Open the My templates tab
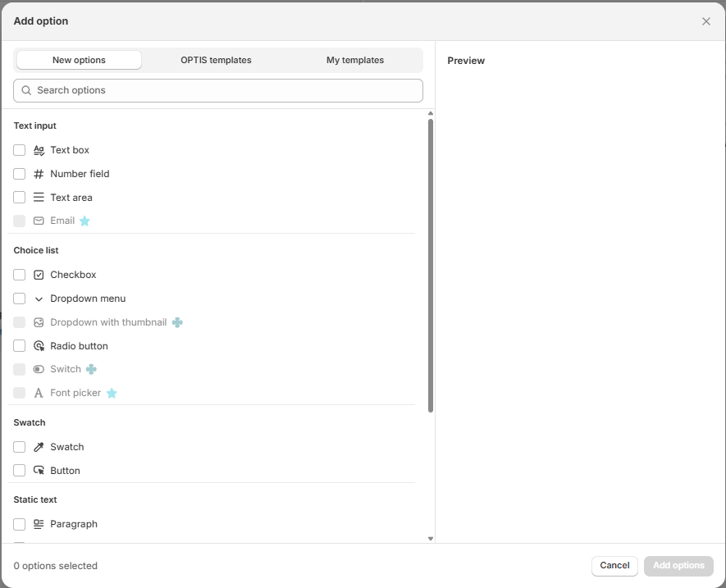 (x=355, y=60)
